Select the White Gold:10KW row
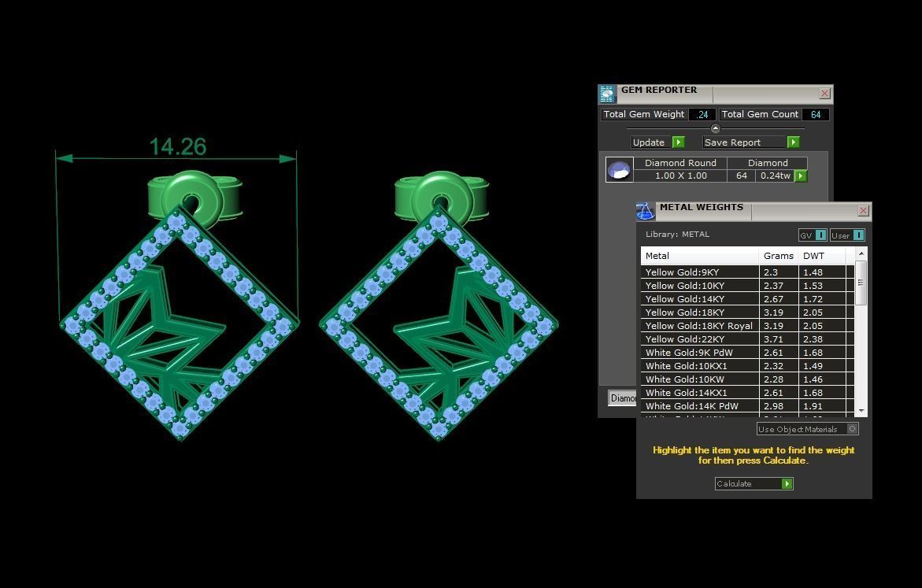This screenshot has height=588, width=922. pos(747,379)
